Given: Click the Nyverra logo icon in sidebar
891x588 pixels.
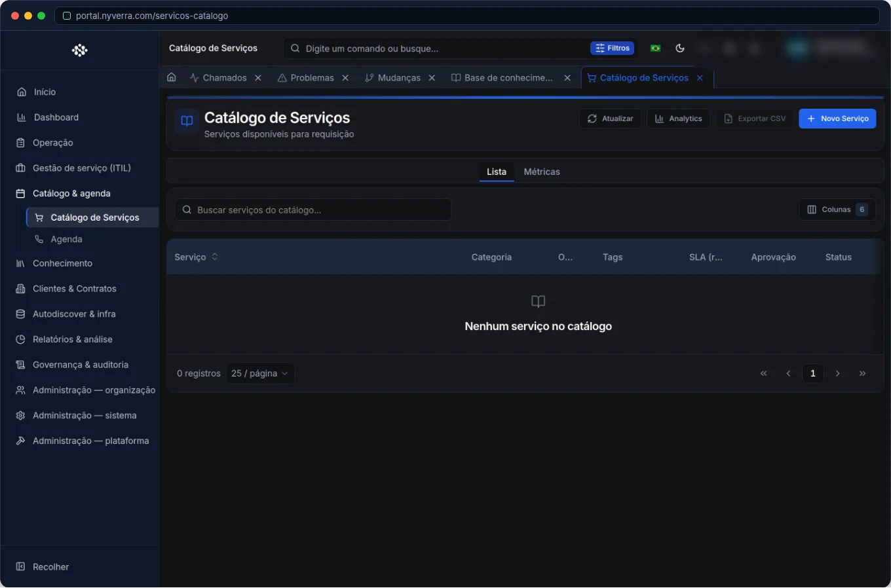Looking at the screenshot, I should (x=80, y=50).
